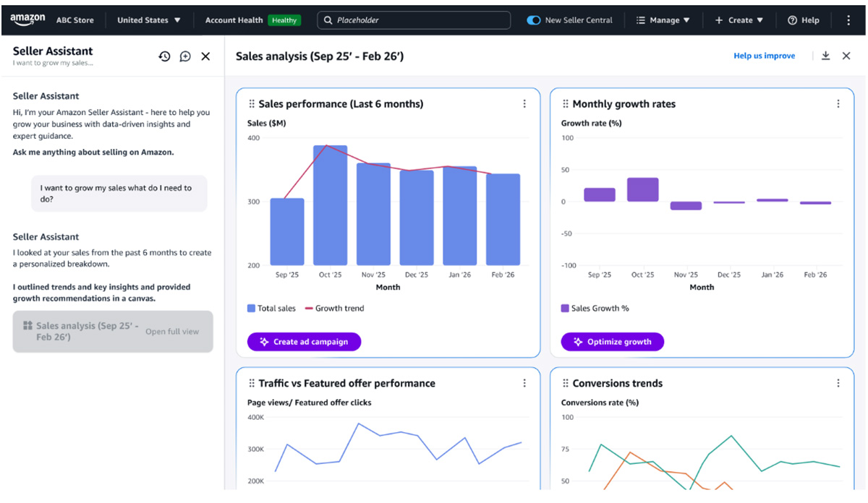Viewport: 868px width, 503px height.
Task: Click the Help question mark icon
Action: point(792,20)
